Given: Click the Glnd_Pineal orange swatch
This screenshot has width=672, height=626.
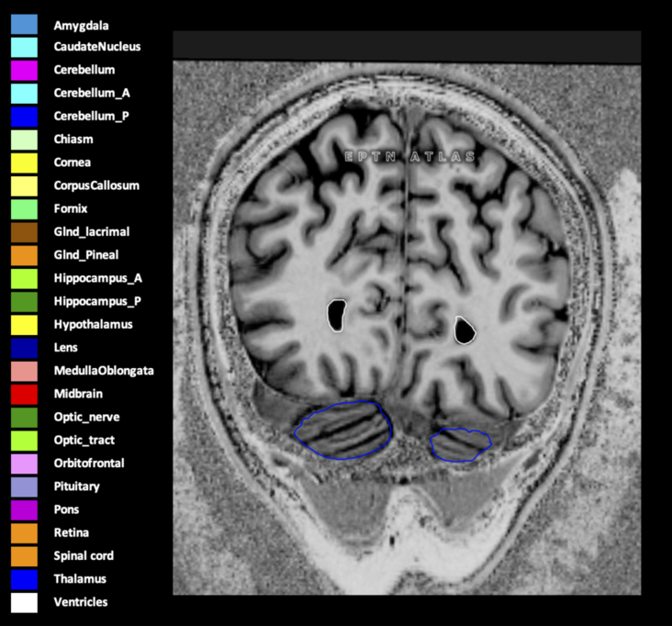Looking at the screenshot, I should pos(24,255).
